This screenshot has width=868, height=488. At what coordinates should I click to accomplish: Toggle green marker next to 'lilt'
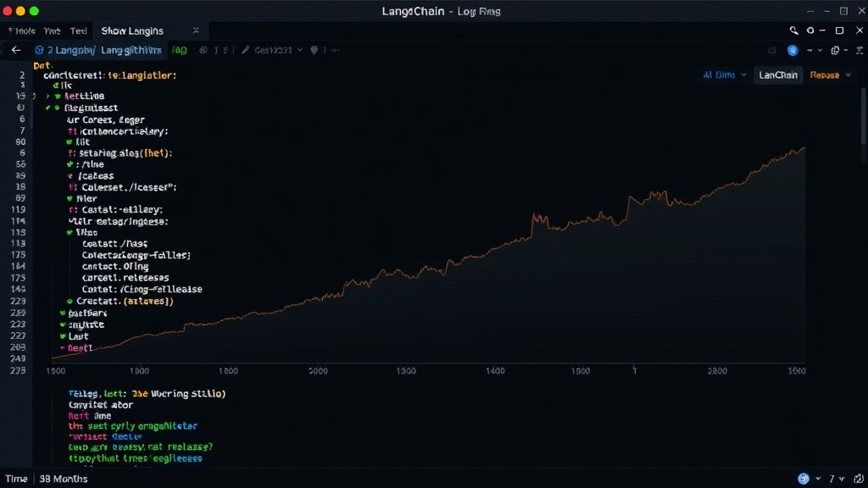pos(70,142)
